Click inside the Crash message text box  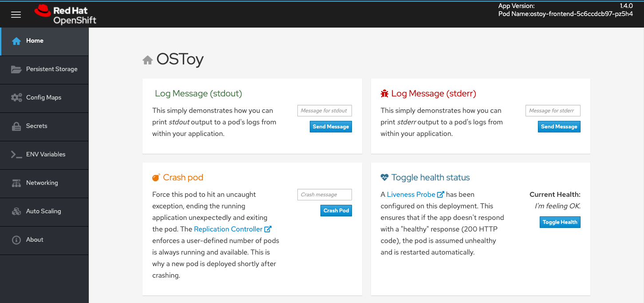pyautogui.click(x=324, y=194)
